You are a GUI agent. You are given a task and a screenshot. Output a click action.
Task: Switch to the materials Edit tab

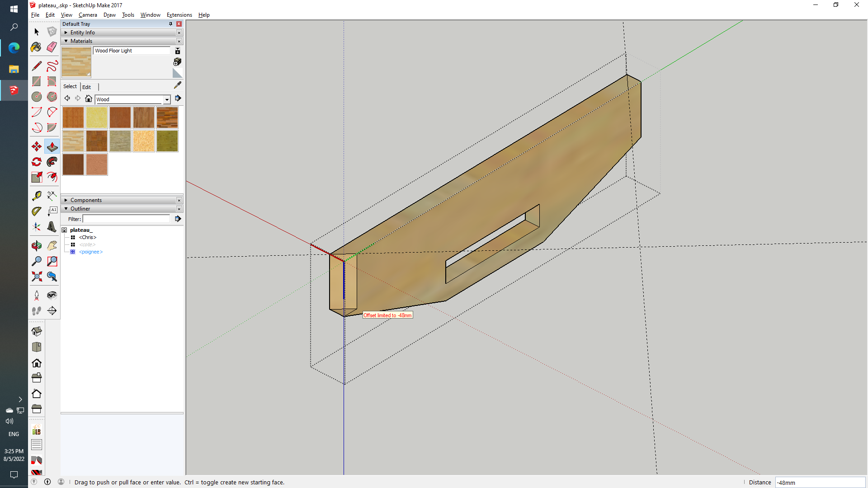click(x=86, y=87)
